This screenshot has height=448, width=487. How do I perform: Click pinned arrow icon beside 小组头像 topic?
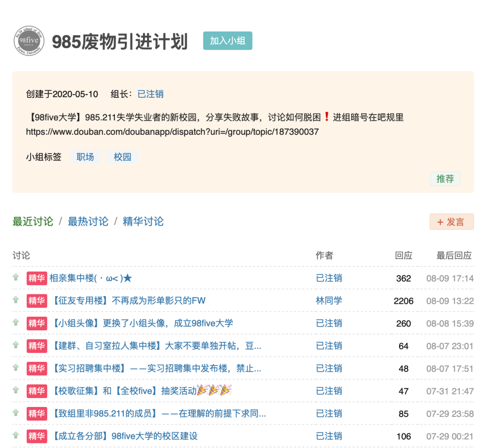(x=16, y=323)
